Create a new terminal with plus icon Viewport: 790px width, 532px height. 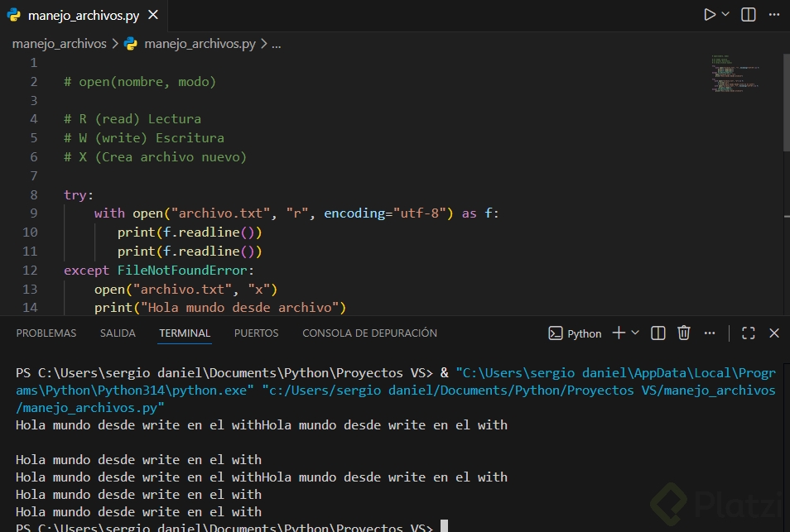619,333
